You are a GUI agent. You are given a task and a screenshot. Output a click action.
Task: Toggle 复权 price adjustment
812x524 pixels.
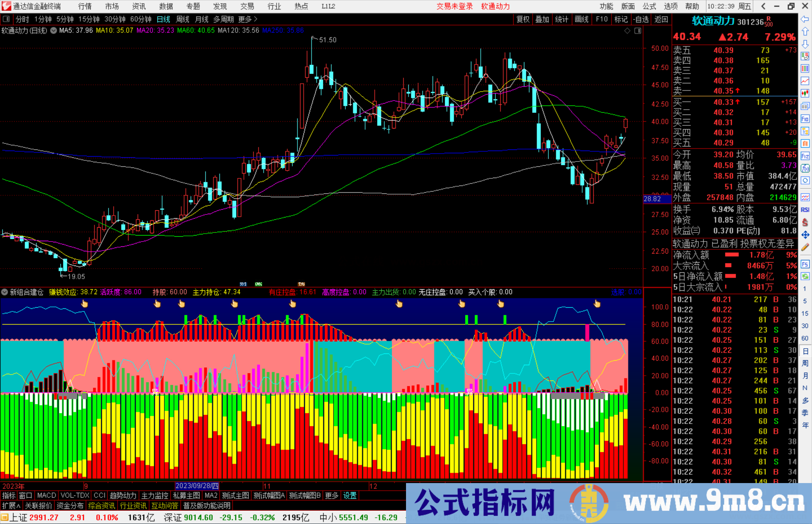(523, 19)
